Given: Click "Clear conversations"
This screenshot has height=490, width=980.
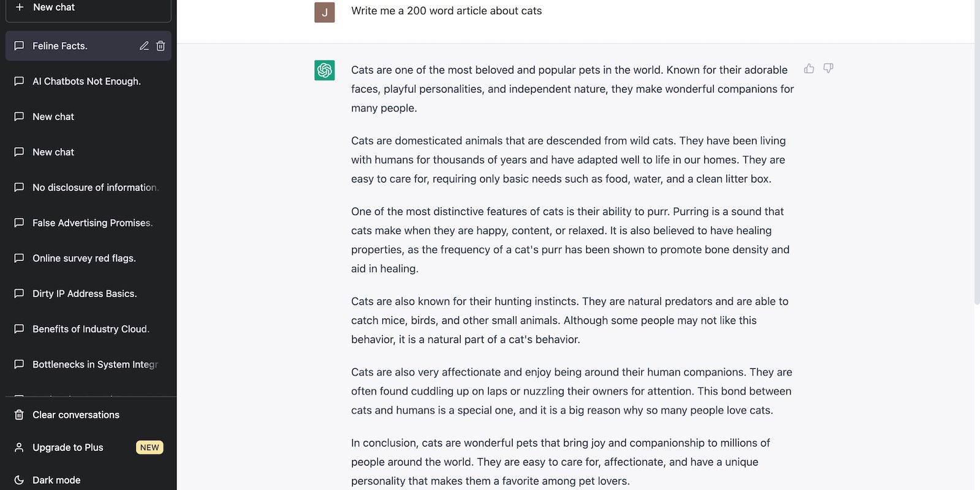Looking at the screenshot, I should [x=75, y=415].
